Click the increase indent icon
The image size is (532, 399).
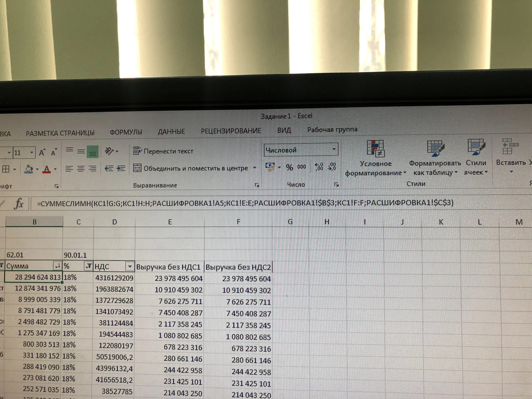coord(121,168)
